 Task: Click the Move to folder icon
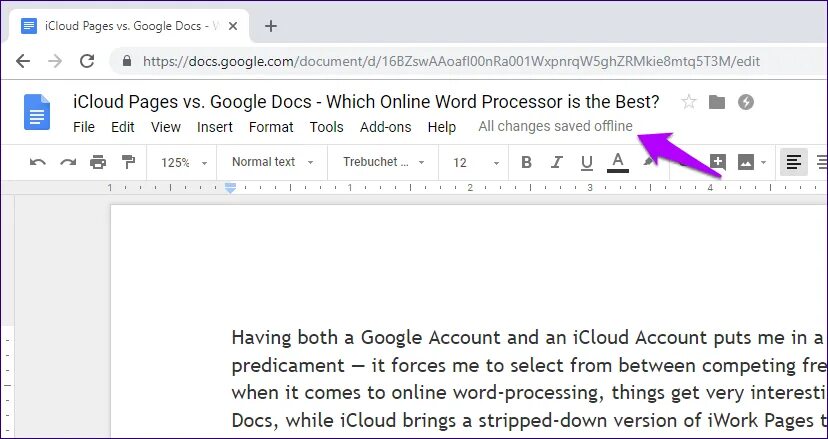coord(717,102)
